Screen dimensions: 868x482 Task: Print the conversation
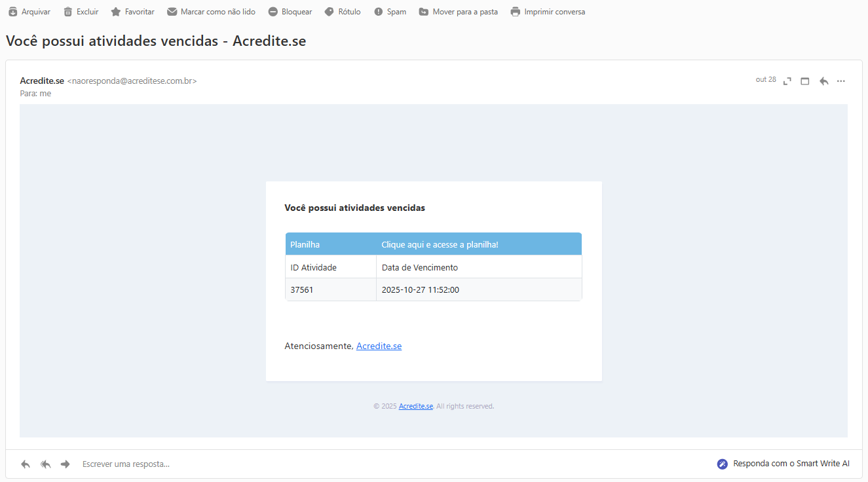[548, 12]
